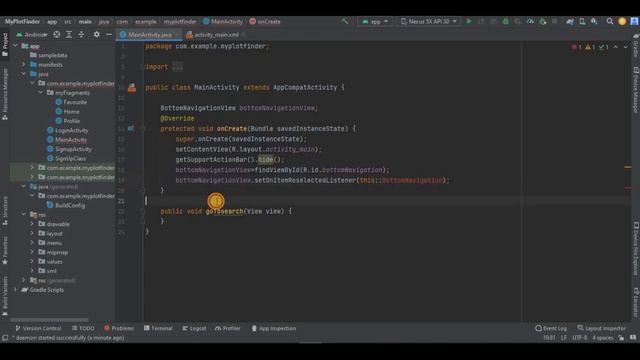Image resolution: width=640 pixels, height=360 pixels.
Task: Open the Profiler tool tab
Action: (x=228, y=328)
